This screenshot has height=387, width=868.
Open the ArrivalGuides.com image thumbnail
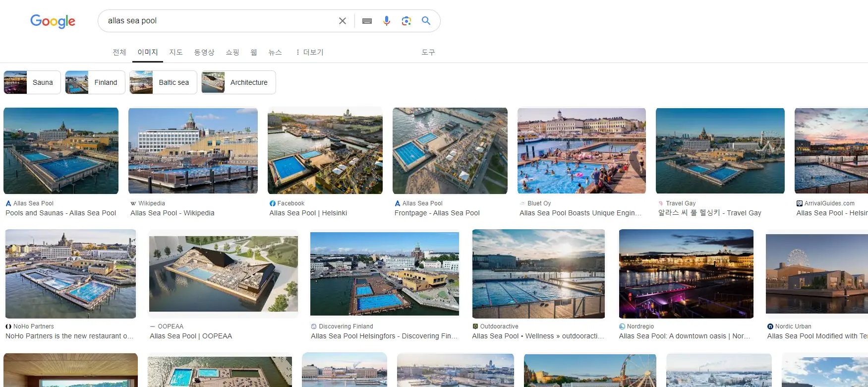pyautogui.click(x=831, y=151)
